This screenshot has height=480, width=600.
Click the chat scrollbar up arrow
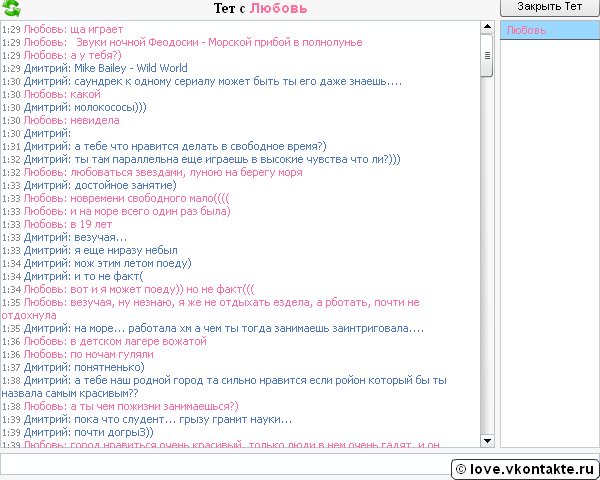coord(487,28)
